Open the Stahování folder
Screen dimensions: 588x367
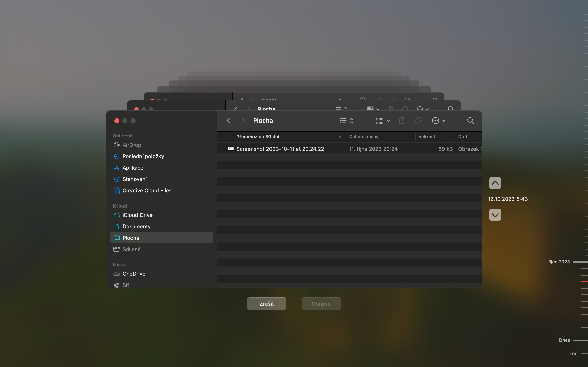point(135,179)
